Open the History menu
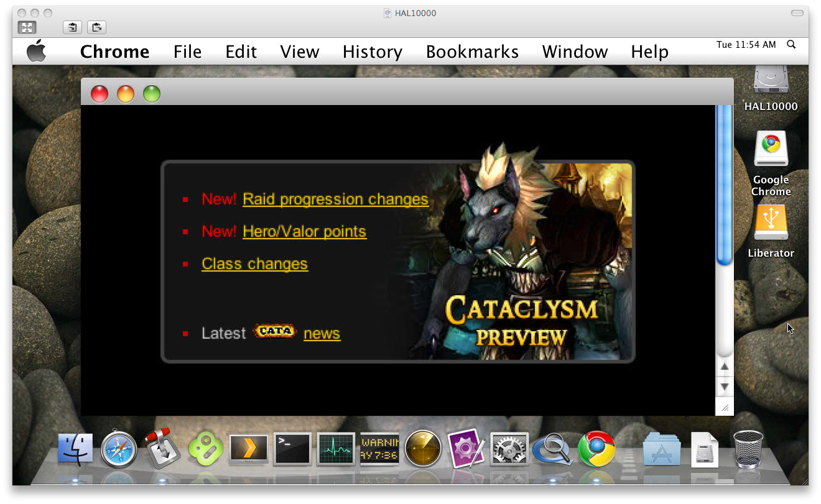The width and height of the screenshot is (821, 504). (372, 52)
